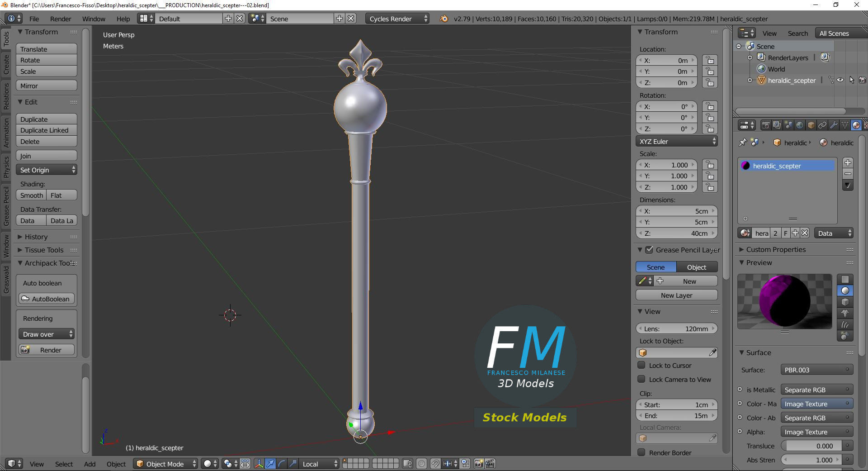The width and height of the screenshot is (868, 471).
Task: Expand the Tissue Tools panel
Action: 43,250
